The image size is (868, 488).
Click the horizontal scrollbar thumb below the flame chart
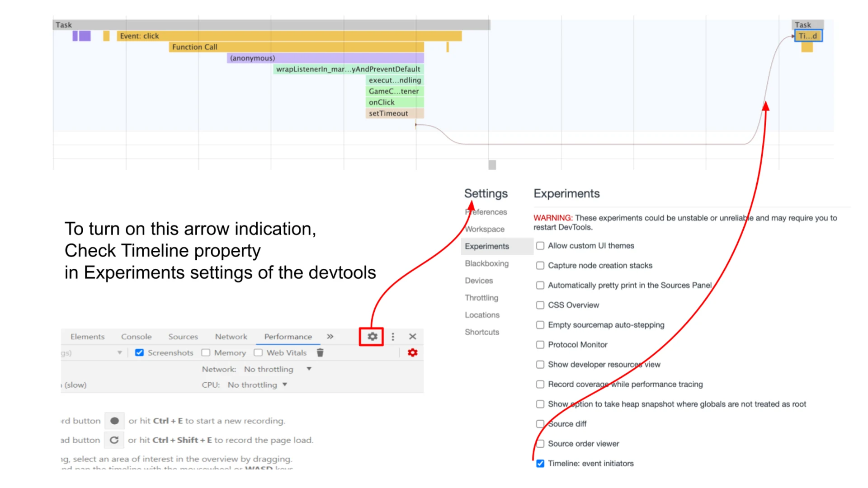pos(491,165)
